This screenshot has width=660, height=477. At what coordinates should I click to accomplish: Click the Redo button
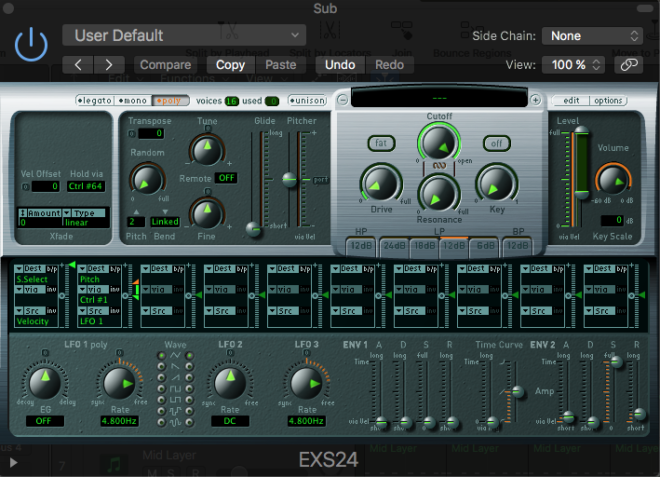click(x=389, y=65)
